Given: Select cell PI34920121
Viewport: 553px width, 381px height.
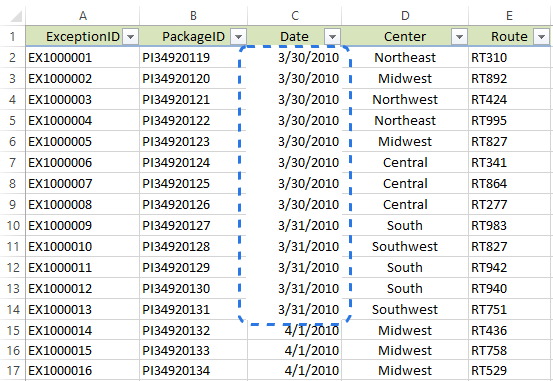Looking at the screenshot, I should [193, 99].
